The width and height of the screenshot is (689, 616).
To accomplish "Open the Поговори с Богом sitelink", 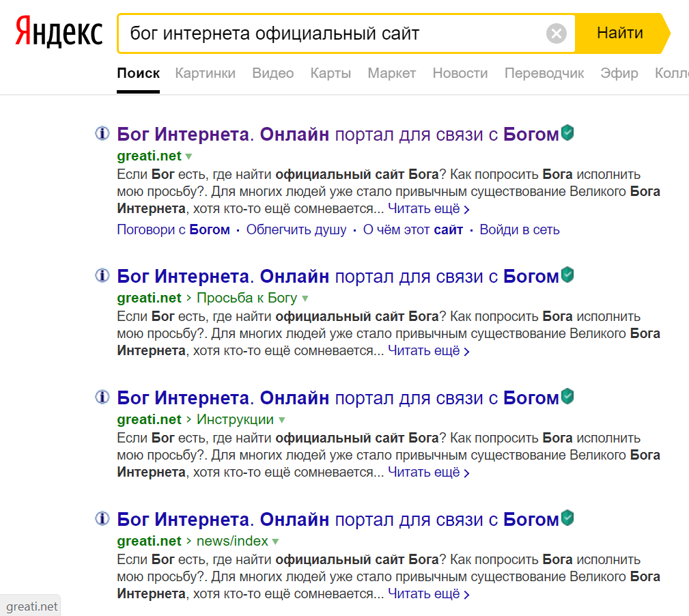I will point(173,229).
